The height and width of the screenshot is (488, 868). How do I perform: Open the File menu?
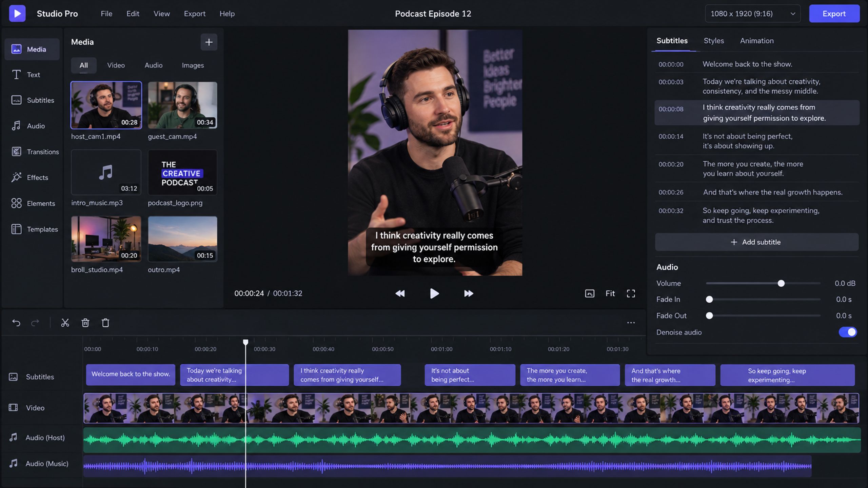[x=106, y=14]
